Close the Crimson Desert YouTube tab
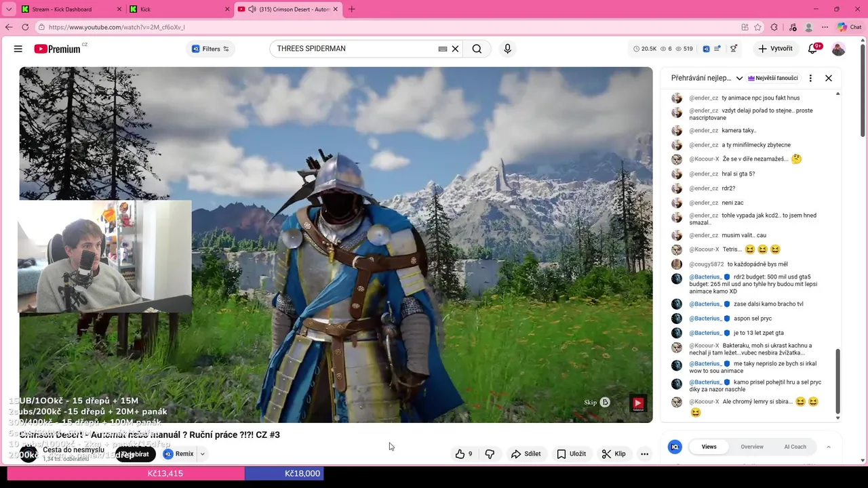This screenshot has height=488, width=868. [x=335, y=9]
